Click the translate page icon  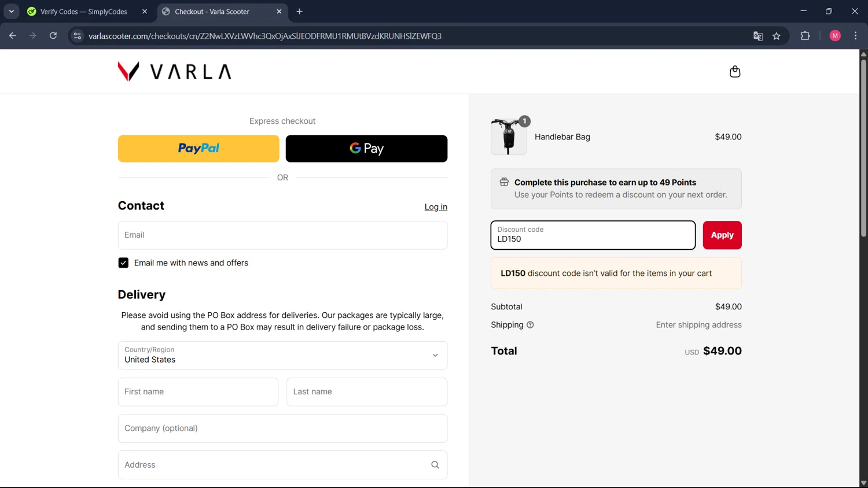(758, 36)
